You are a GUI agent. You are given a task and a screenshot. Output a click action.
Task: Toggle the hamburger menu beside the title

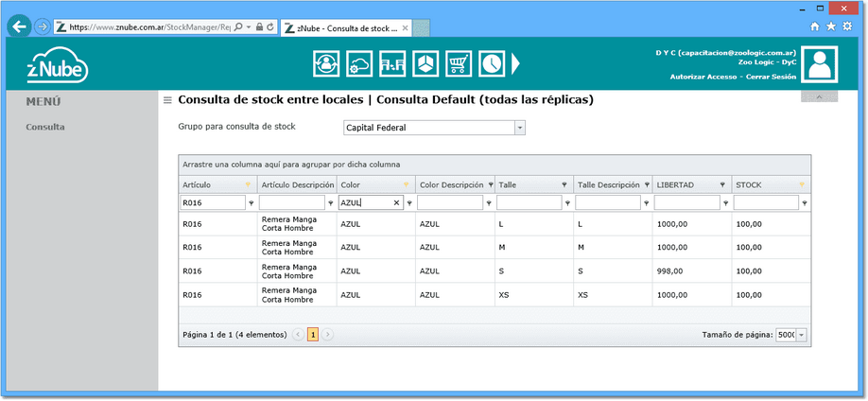click(167, 100)
